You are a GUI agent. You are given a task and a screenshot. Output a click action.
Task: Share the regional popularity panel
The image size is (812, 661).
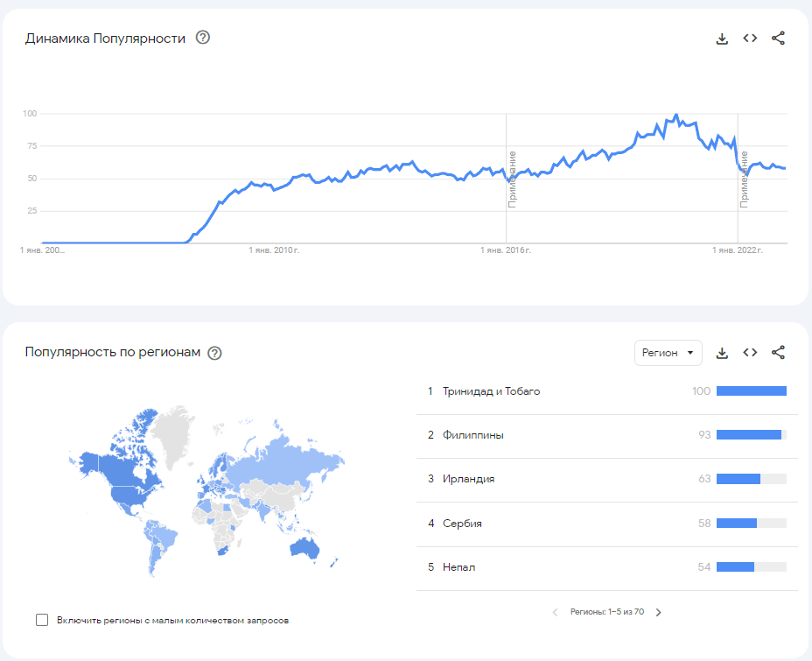coord(778,353)
